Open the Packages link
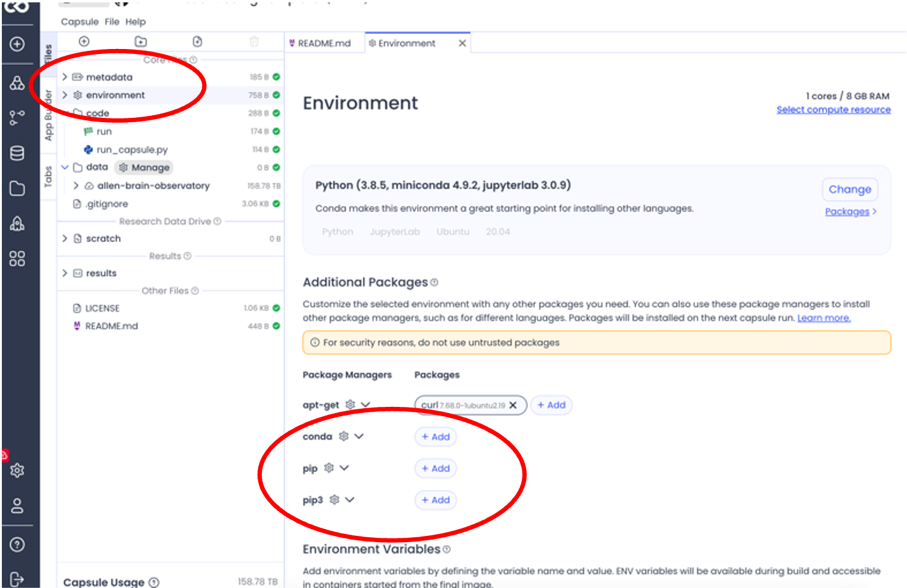This screenshot has height=588, width=907. click(847, 212)
